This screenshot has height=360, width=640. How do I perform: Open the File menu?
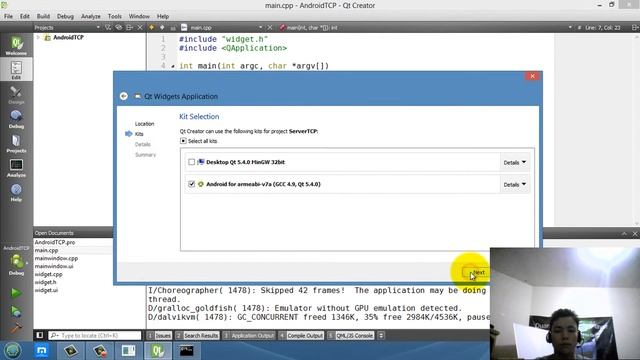(x=8, y=16)
